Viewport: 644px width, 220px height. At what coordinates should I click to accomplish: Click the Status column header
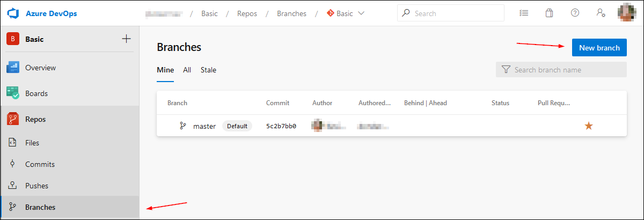coord(500,103)
